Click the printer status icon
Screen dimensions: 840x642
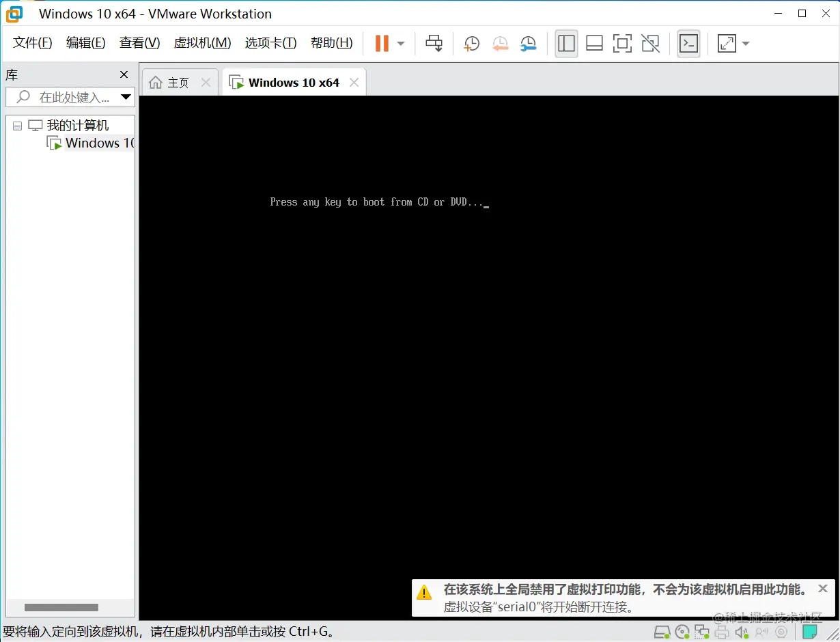click(722, 632)
